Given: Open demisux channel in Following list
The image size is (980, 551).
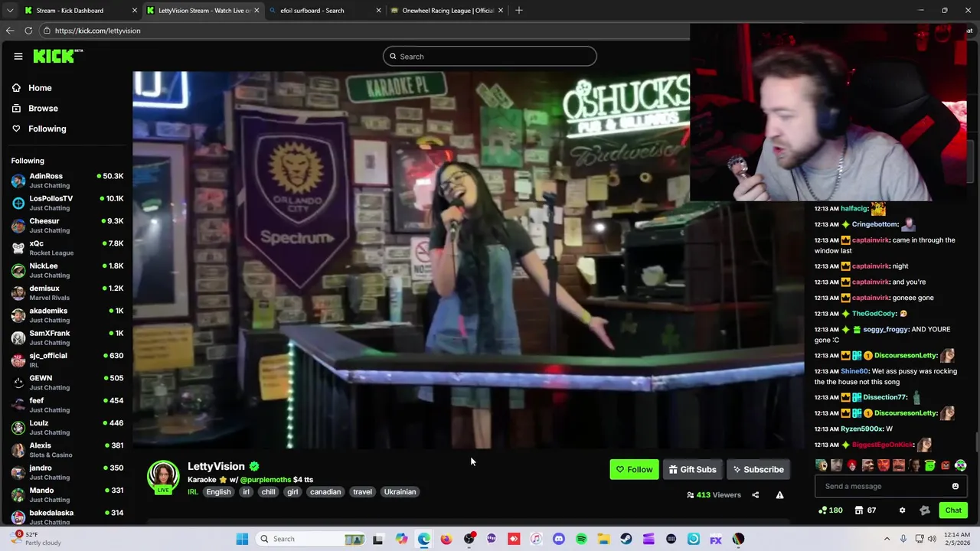Looking at the screenshot, I should (x=67, y=292).
